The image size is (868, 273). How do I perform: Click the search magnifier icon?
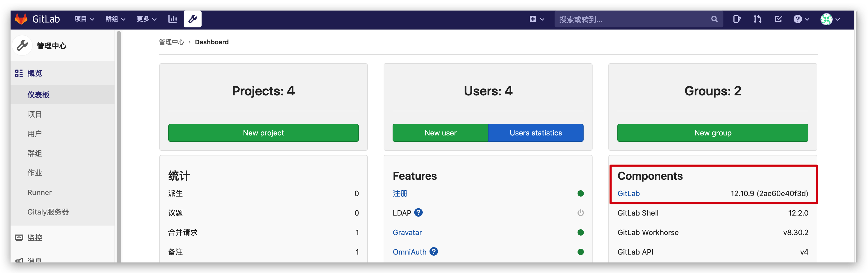(714, 19)
